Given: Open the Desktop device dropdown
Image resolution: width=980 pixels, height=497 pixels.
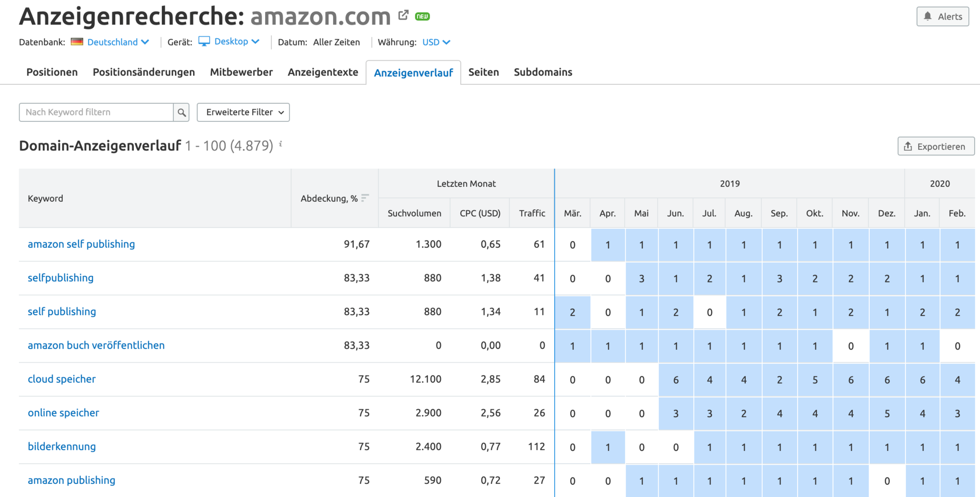Looking at the screenshot, I should pyautogui.click(x=237, y=42).
